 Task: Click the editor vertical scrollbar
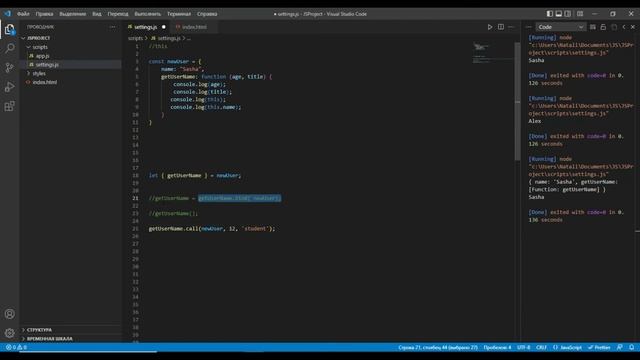click(x=517, y=101)
